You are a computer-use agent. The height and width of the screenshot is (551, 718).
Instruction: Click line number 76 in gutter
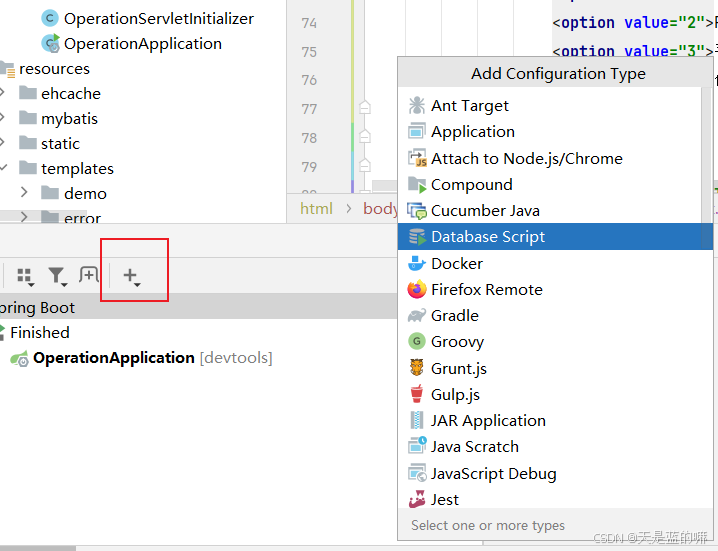click(x=310, y=80)
